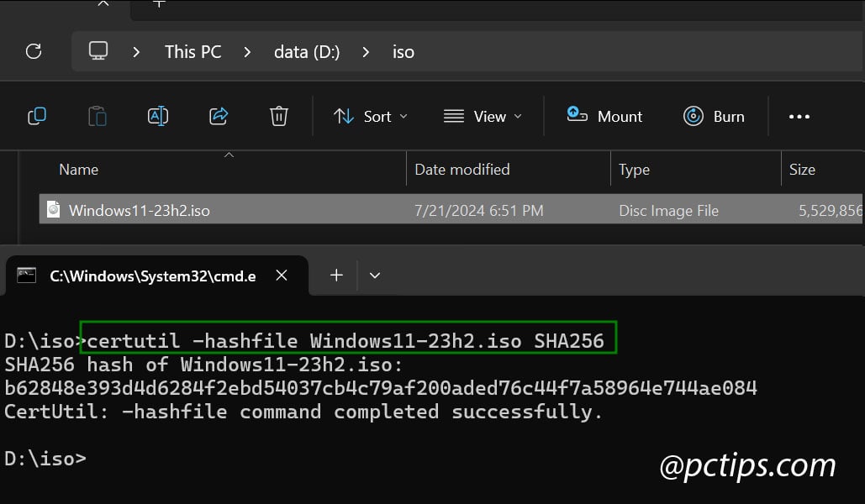This screenshot has height=504, width=865.
Task: Open the Sort dropdown
Action: (371, 116)
